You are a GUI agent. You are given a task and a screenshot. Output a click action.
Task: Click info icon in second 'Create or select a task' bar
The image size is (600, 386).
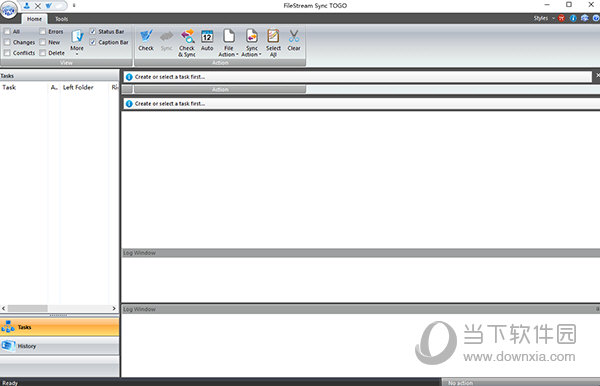pyautogui.click(x=129, y=104)
